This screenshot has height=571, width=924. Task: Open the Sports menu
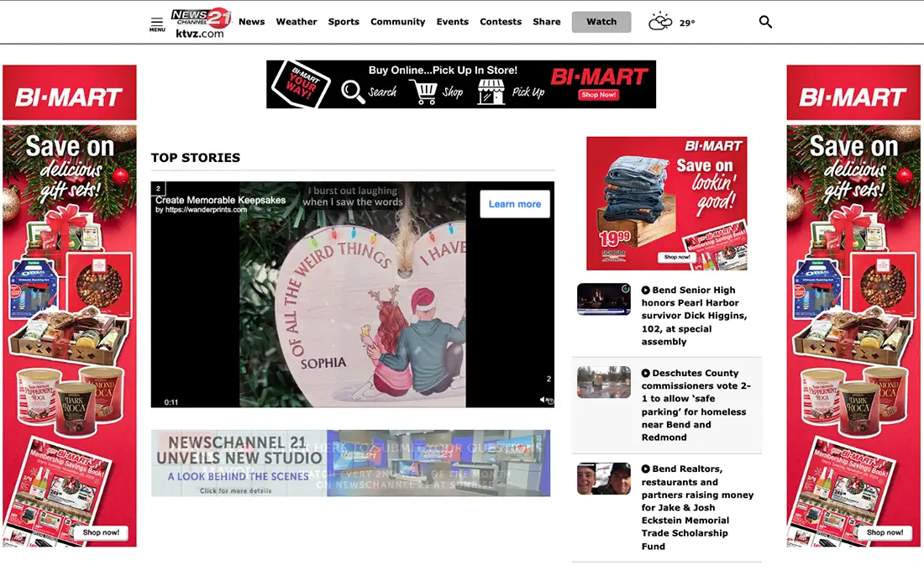point(344,22)
